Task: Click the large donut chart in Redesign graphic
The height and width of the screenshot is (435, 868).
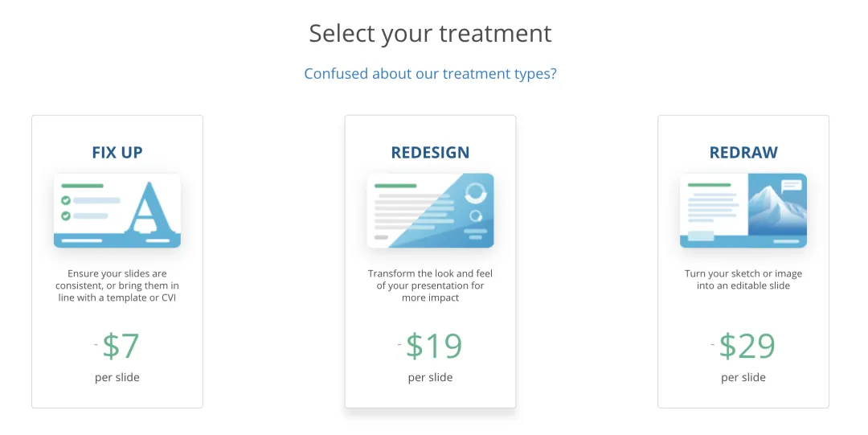Action: pos(475,193)
